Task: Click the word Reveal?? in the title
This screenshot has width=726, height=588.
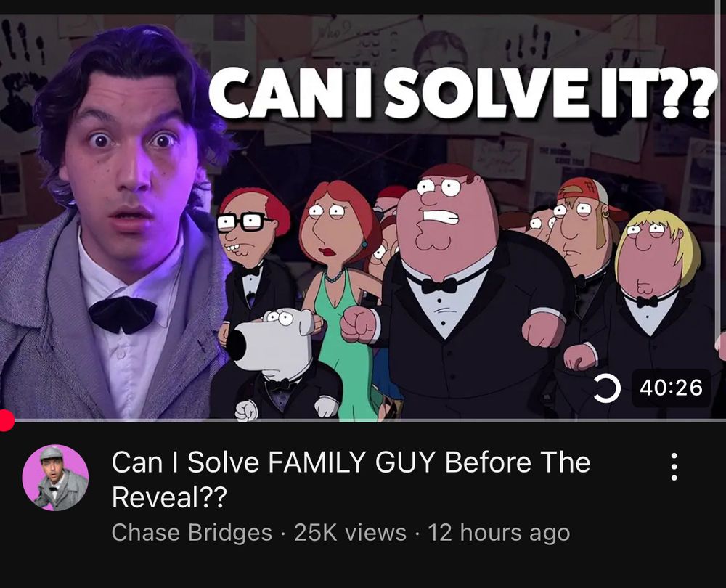Action: point(169,497)
